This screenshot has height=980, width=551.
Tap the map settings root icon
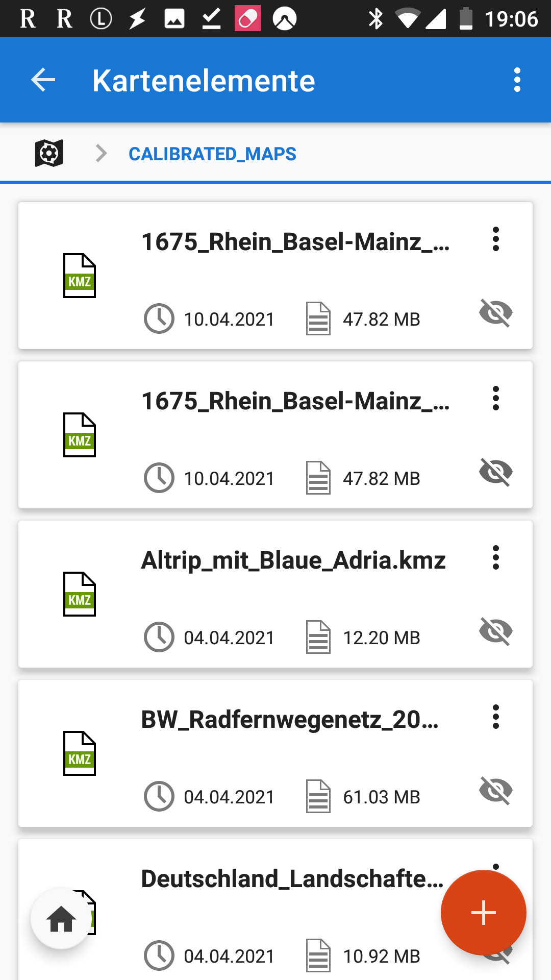(49, 153)
